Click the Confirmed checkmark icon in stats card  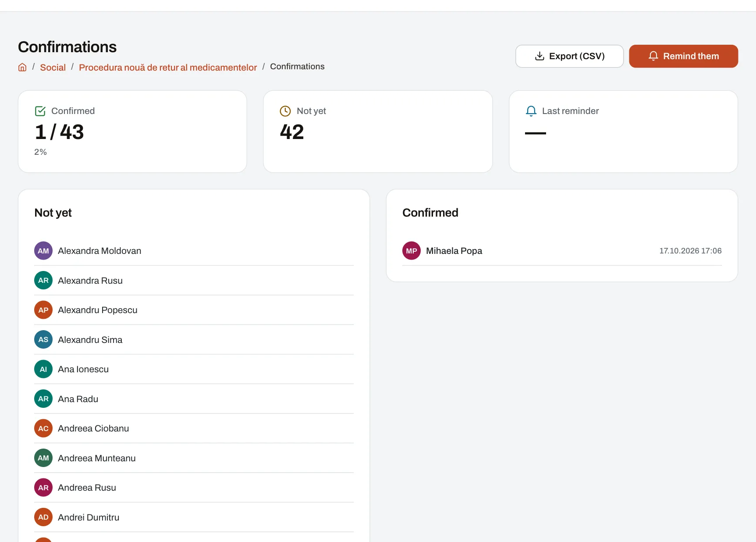click(40, 111)
